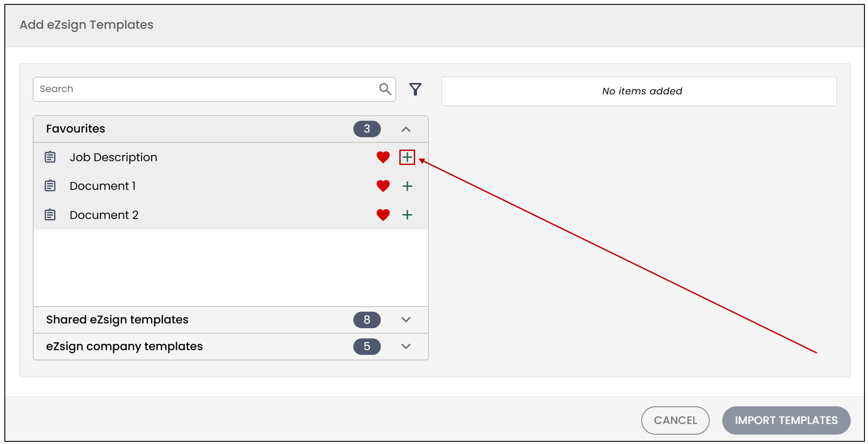Click the Document 2 clipboard icon
868x444 pixels.
[x=50, y=215]
